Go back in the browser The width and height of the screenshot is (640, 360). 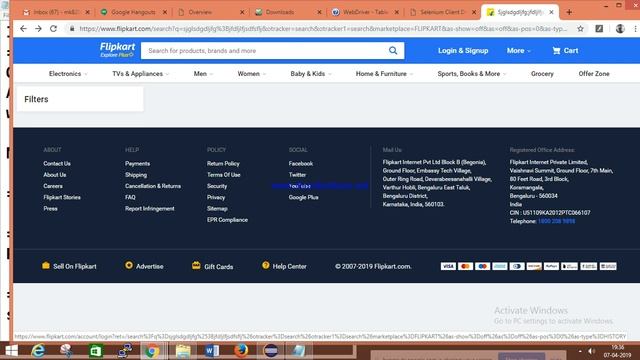pos(23,29)
